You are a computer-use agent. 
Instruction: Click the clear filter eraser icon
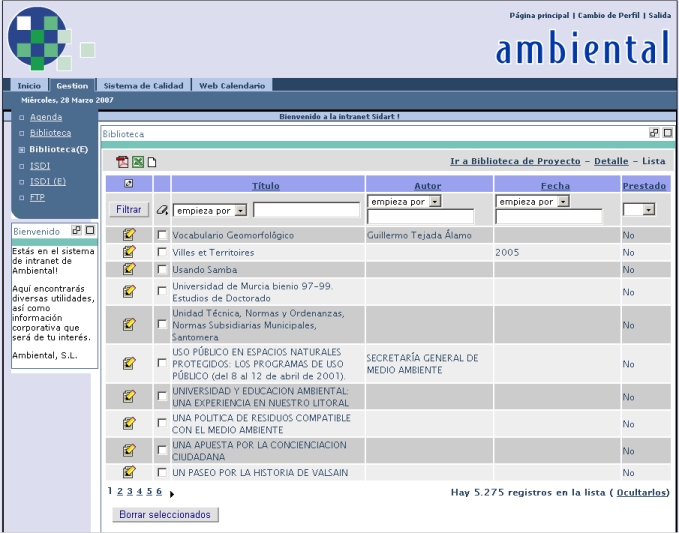(x=162, y=210)
